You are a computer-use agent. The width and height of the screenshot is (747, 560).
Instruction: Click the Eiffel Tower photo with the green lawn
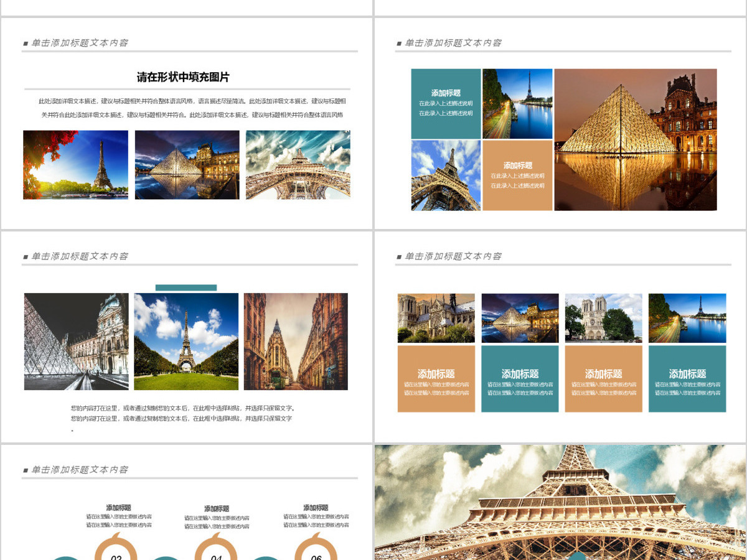point(186,342)
